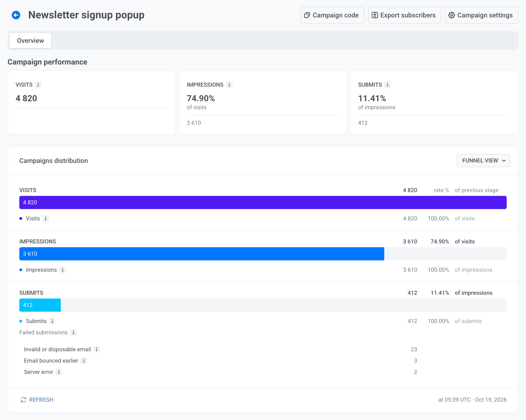Click the timestamp 'at 05:39 UTC · Oct 19, 2026'
Image resolution: width=526 pixels, height=420 pixels.
[472, 400]
